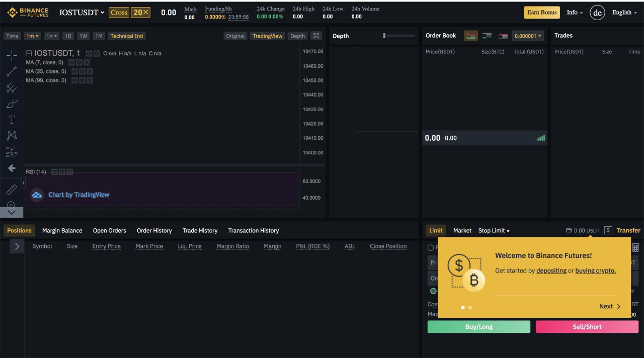Screen dimensions: 644x358
Task: Open the Trade History tab
Action: tap(200, 230)
